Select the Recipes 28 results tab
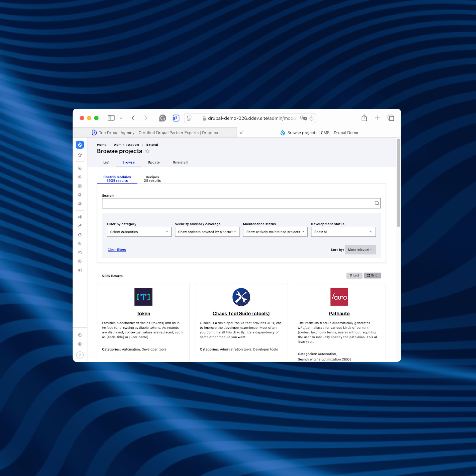Image resolution: width=476 pixels, height=476 pixels. (x=152, y=179)
